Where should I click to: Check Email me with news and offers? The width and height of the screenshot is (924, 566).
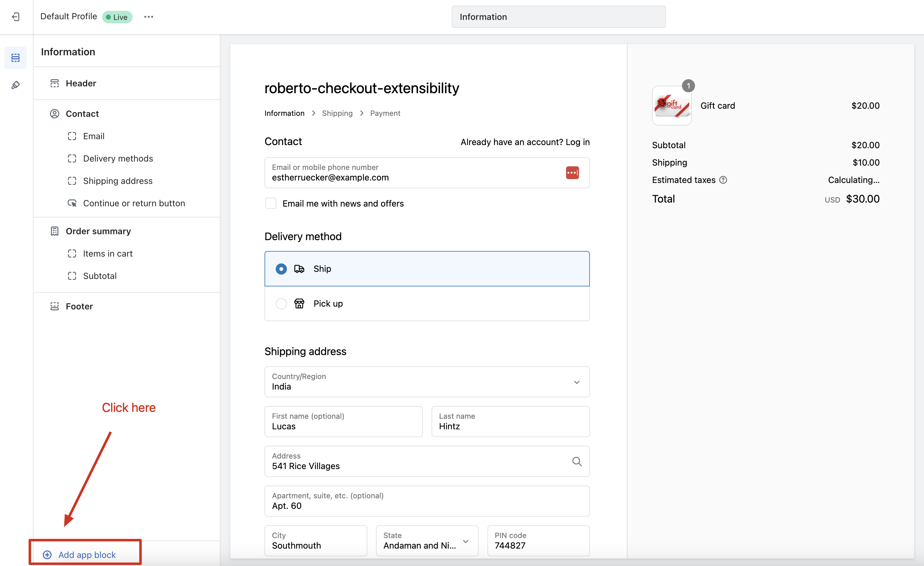[x=271, y=203]
